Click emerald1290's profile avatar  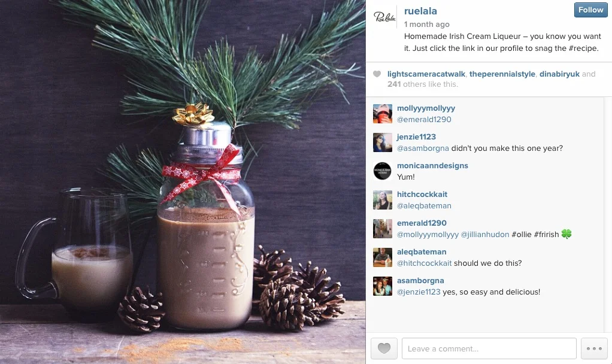coord(383,229)
